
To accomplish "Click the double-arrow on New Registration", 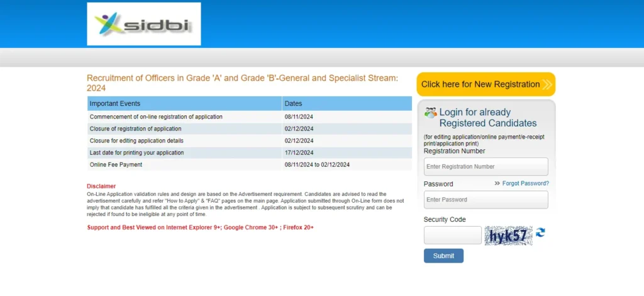I will pos(547,84).
